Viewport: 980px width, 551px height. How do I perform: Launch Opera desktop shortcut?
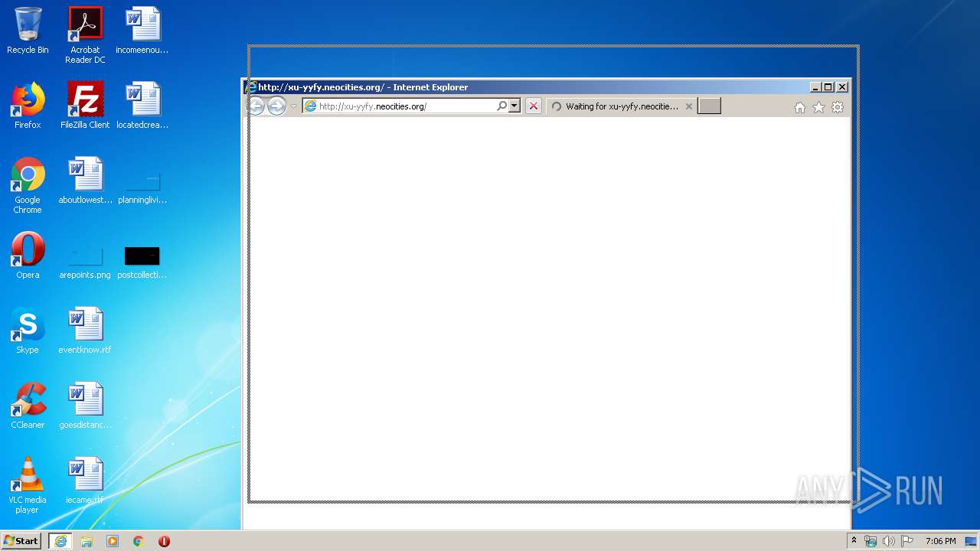pyautogui.click(x=28, y=256)
